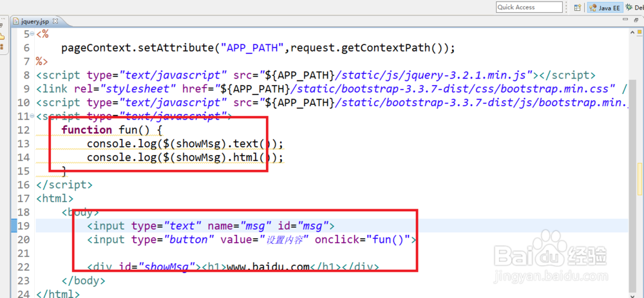Open the Open Perspective dialog icon
The height and width of the screenshot is (298, 644).
point(578,7)
